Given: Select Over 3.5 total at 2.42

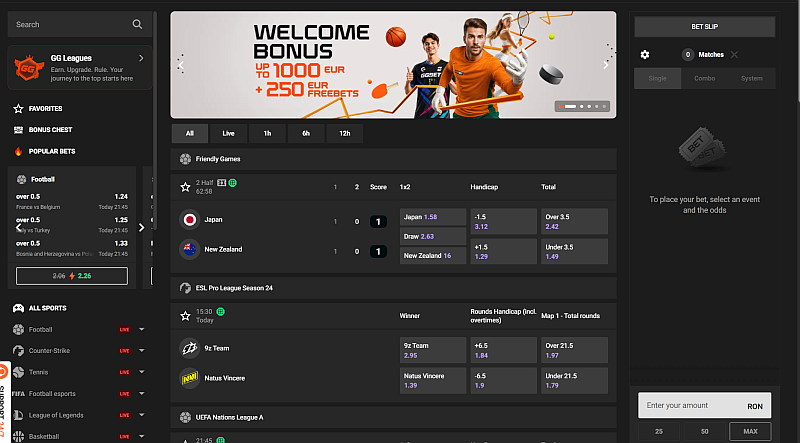Looking at the screenshot, I should (x=574, y=222).
